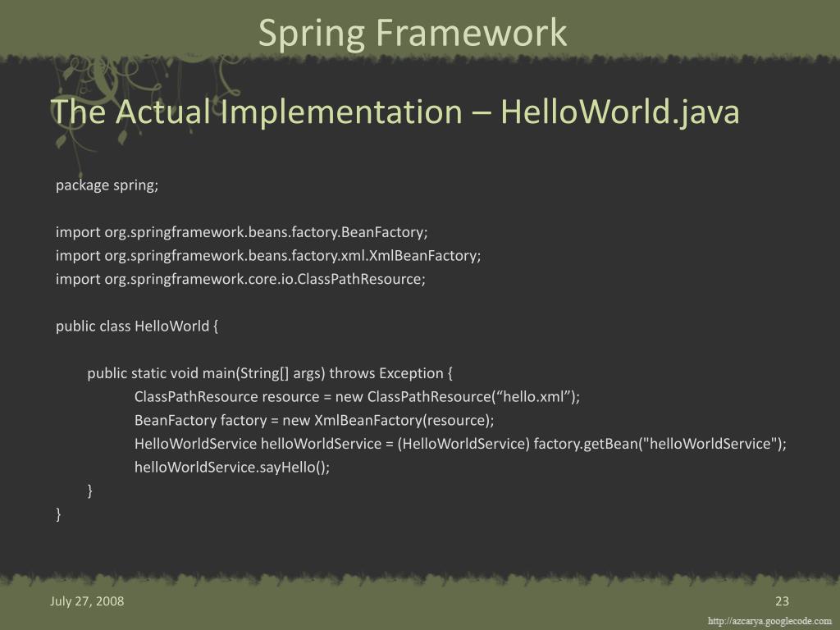Select the BeanFactory import statement line
The image size is (840, 630).
(242, 231)
